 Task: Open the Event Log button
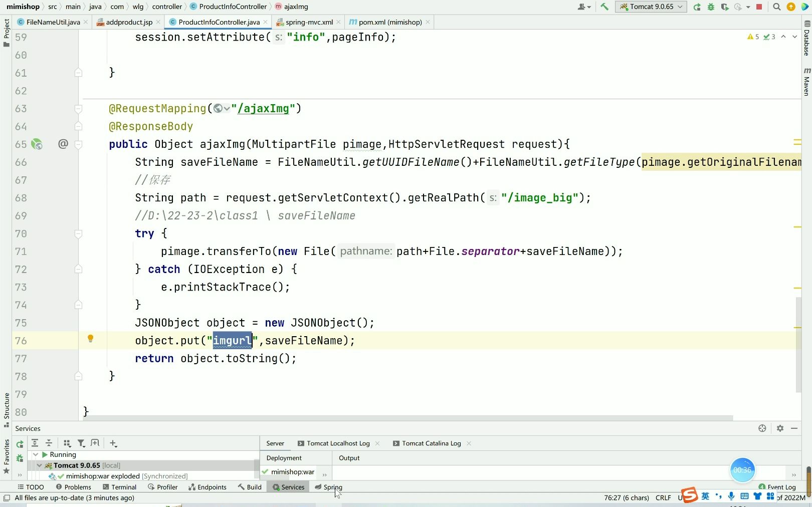click(x=777, y=487)
